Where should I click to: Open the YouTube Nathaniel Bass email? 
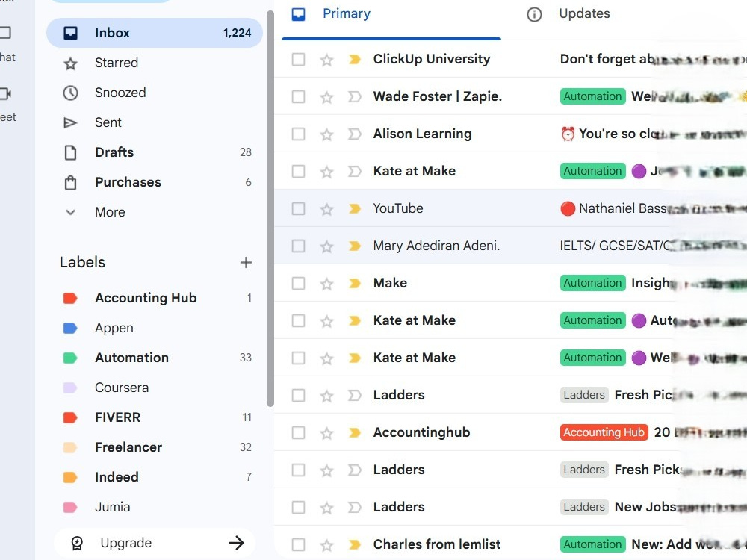tap(511, 208)
